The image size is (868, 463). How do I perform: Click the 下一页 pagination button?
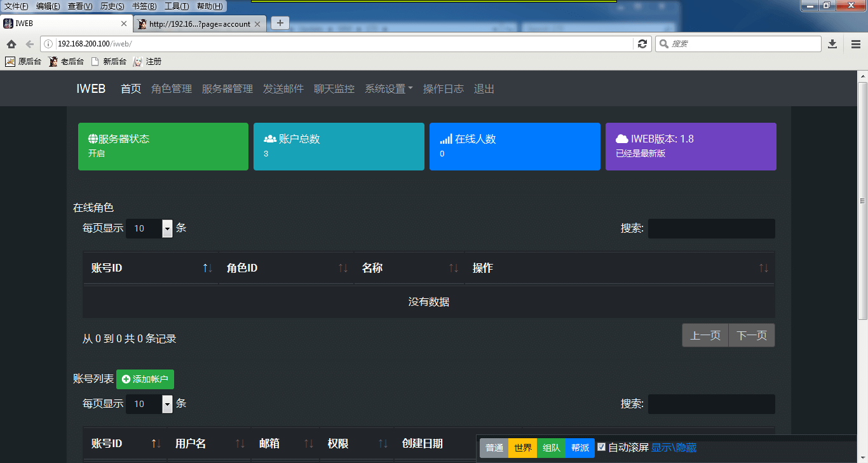[752, 335]
